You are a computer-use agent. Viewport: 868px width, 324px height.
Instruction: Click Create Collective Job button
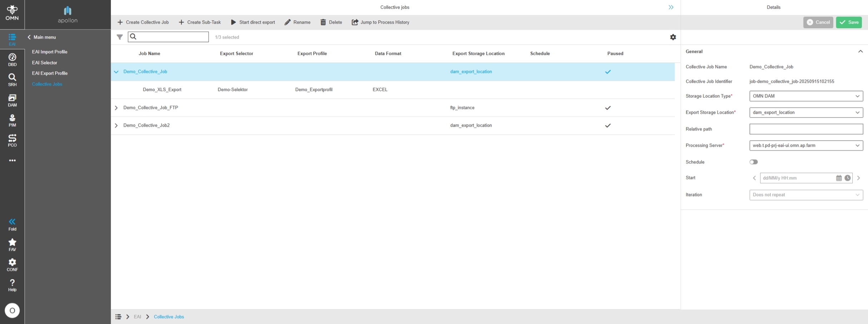coord(143,22)
